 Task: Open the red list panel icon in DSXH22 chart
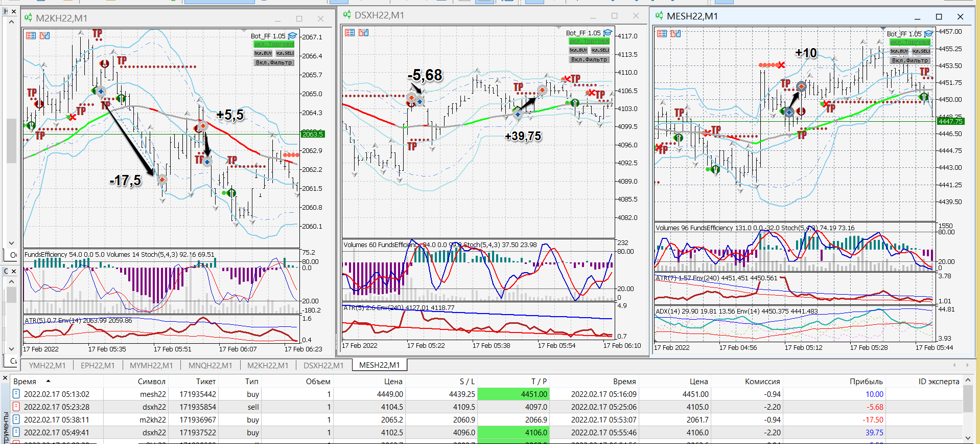coord(350,33)
